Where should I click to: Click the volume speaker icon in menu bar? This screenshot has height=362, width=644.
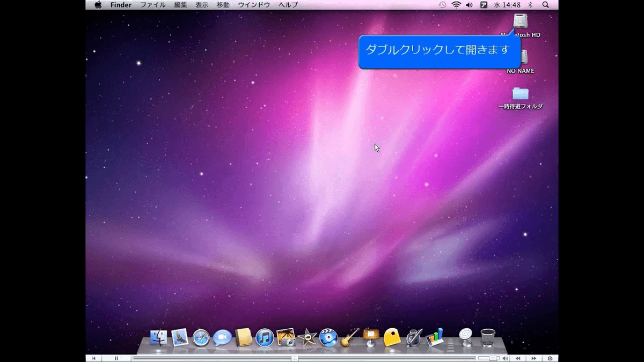coord(470,5)
